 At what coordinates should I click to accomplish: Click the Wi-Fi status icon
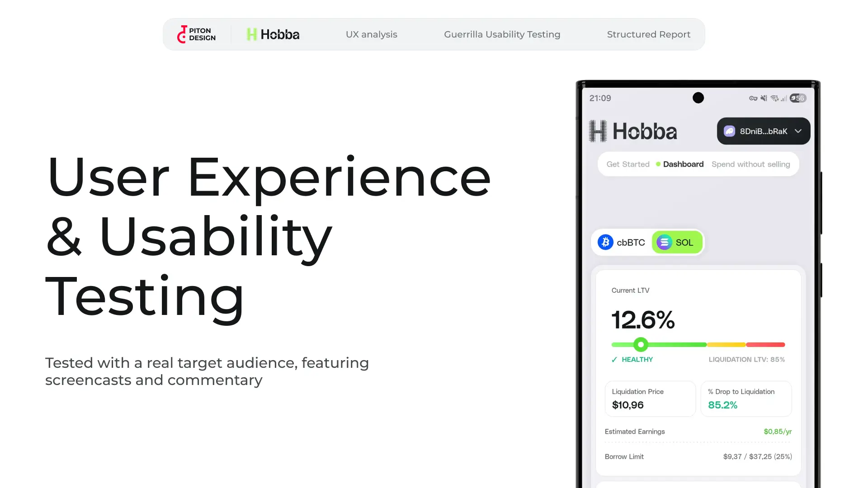pyautogui.click(x=774, y=98)
